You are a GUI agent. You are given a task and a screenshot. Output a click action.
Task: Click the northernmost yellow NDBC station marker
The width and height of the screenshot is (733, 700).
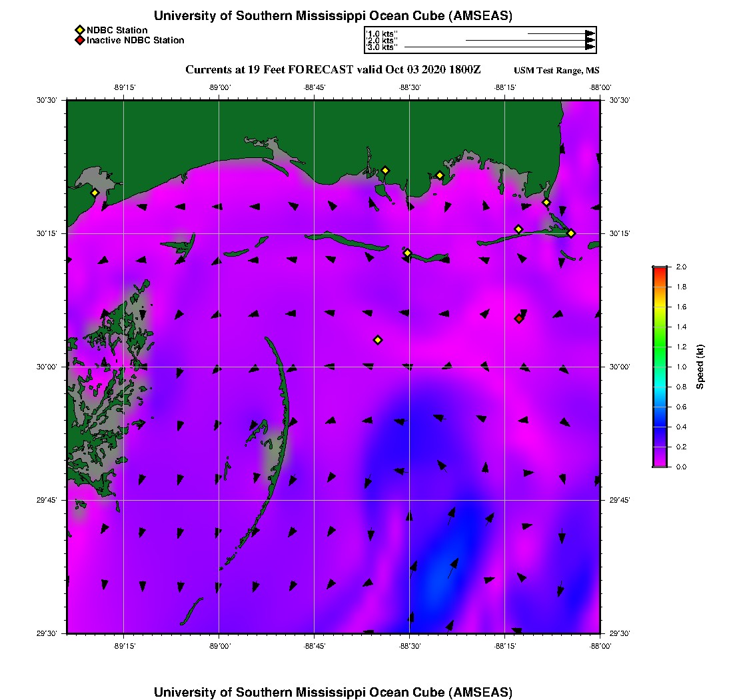385,170
